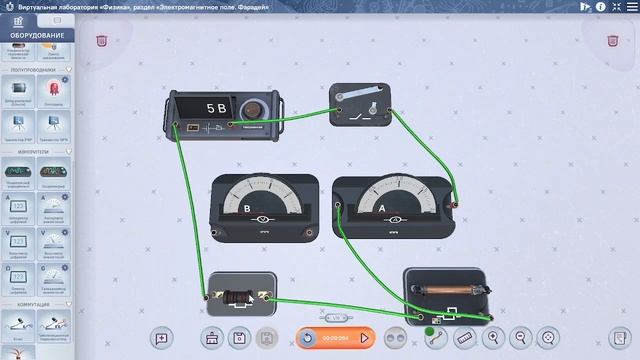
Task: Reset the simulation timer
Action: [x=307, y=338]
